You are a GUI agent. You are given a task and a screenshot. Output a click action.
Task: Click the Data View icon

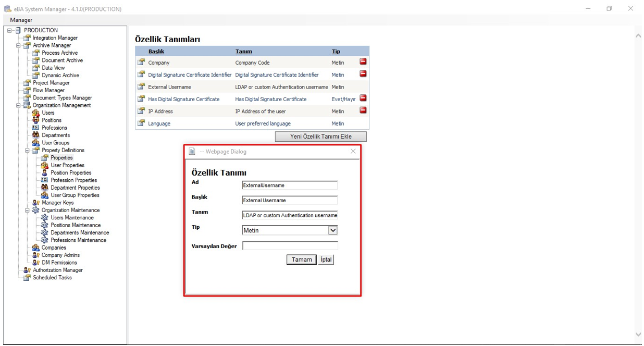[35, 68]
